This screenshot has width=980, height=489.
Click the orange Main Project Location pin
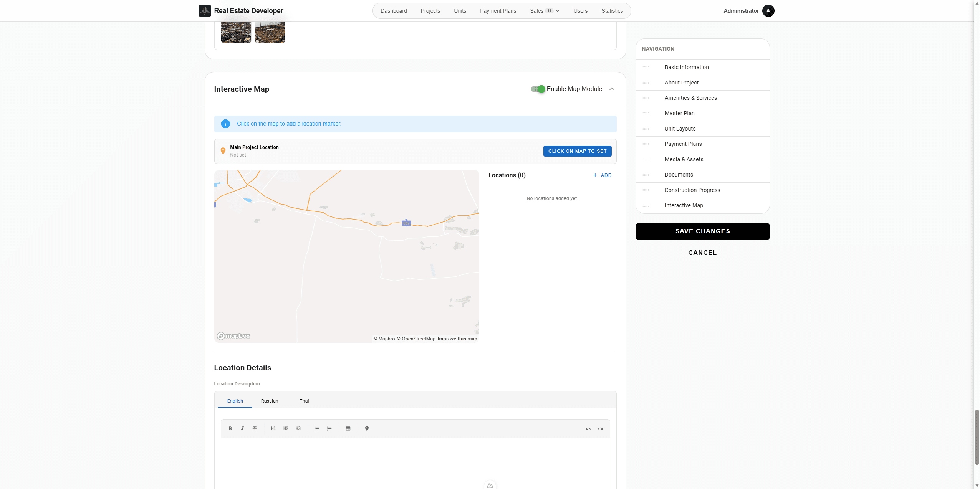[x=223, y=151]
